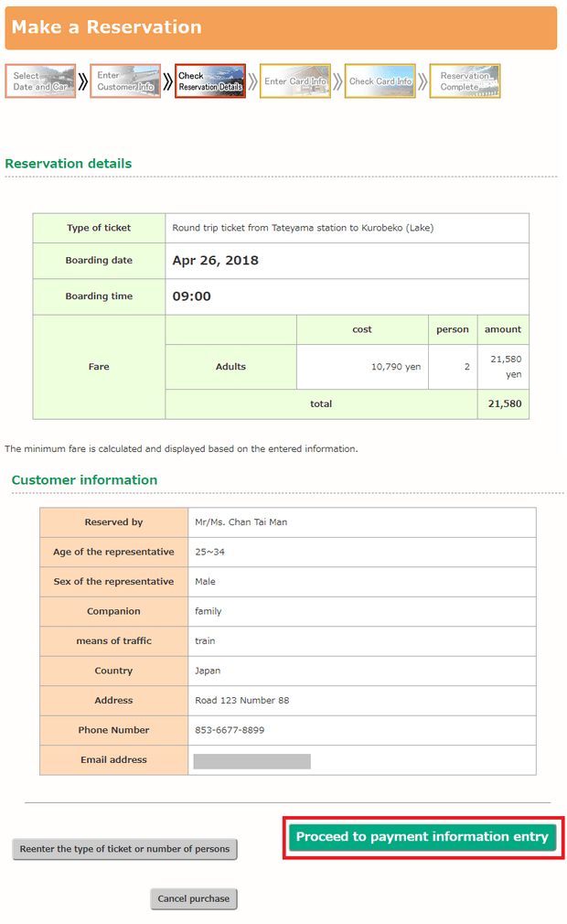Open the Check Card Info step
The image size is (567, 924).
coord(380,81)
